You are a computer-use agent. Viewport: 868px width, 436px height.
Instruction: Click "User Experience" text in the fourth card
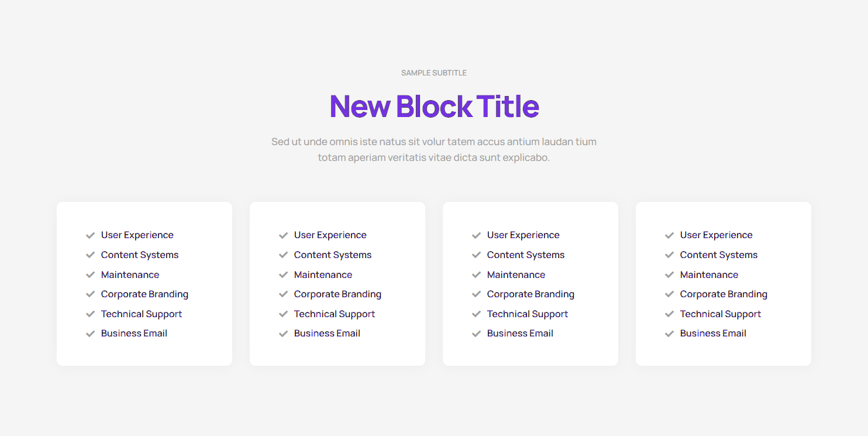tap(716, 235)
